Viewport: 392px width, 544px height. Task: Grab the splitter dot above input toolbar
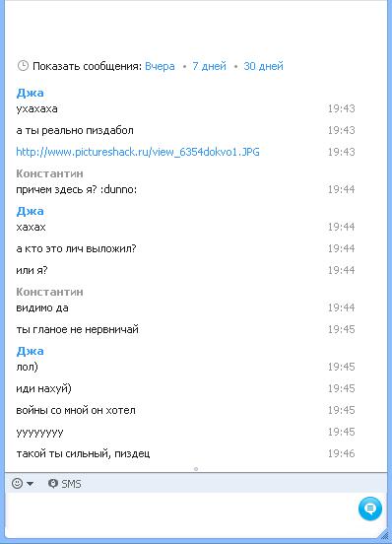pyautogui.click(x=196, y=469)
